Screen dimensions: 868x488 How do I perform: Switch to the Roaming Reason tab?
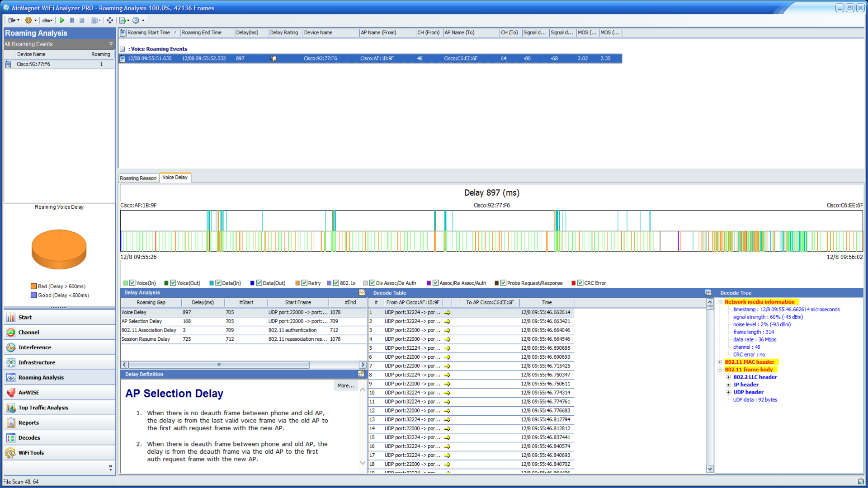point(138,178)
